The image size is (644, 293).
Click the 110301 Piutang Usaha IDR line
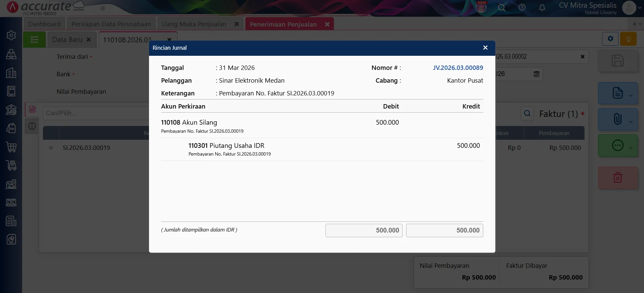pos(322,149)
